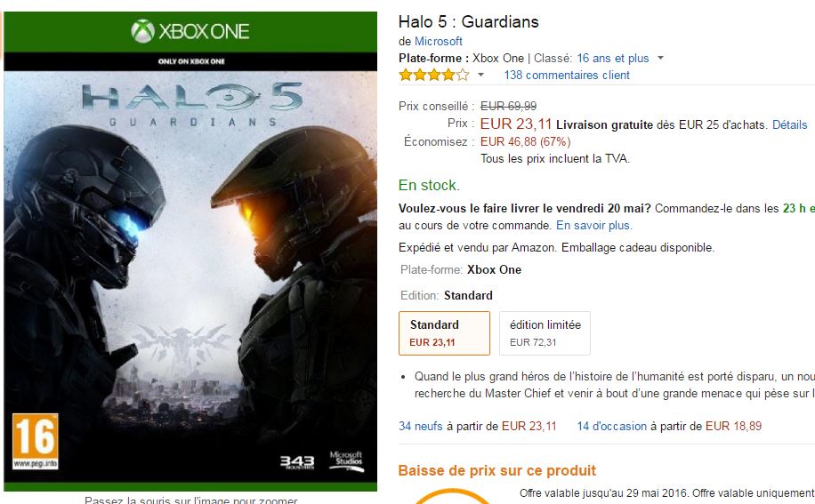
Task: Click the Halo 5 cover image thumbnail
Action: pos(190,252)
